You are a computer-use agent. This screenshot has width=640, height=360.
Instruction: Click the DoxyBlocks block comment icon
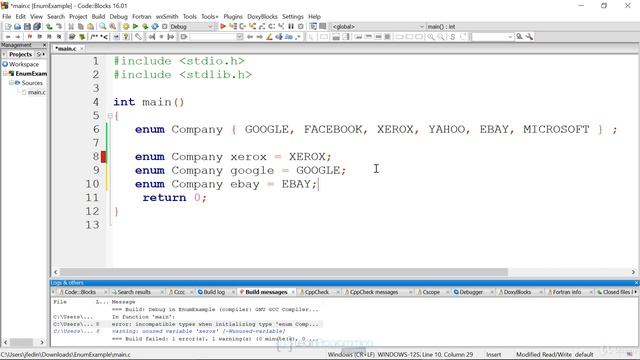pyautogui.click(x=94, y=37)
